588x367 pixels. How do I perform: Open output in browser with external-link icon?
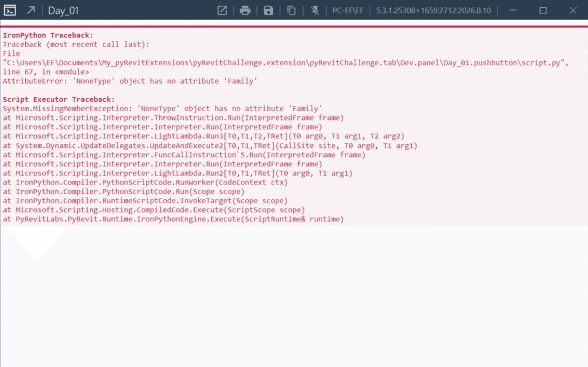point(222,10)
